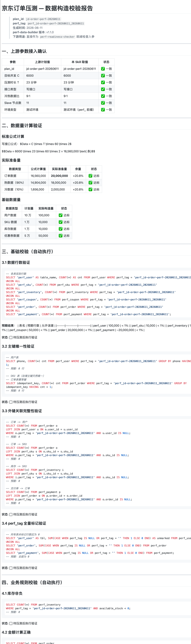Click subheading 3.3 外键关联完整性验证
The height and width of the screenshot is (644, 191).
pyautogui.click(x=22, y=411)
